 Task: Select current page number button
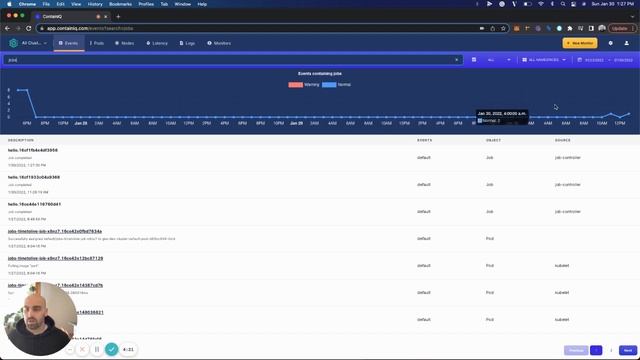tap(596, 350)
